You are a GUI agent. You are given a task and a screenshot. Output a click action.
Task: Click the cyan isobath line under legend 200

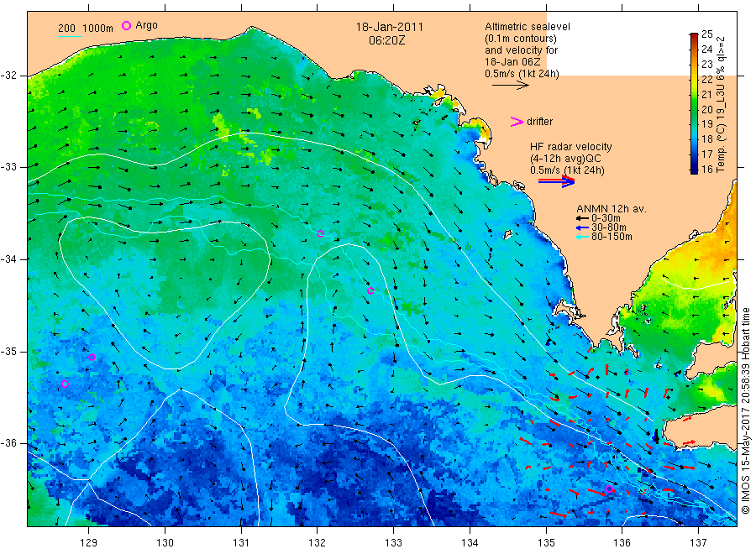(70, 36)
